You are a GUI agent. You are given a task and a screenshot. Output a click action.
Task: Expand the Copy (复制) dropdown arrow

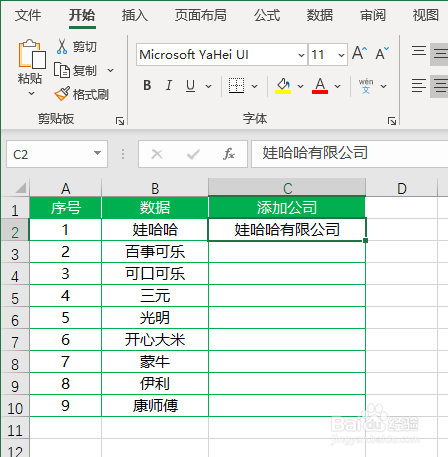110,70
